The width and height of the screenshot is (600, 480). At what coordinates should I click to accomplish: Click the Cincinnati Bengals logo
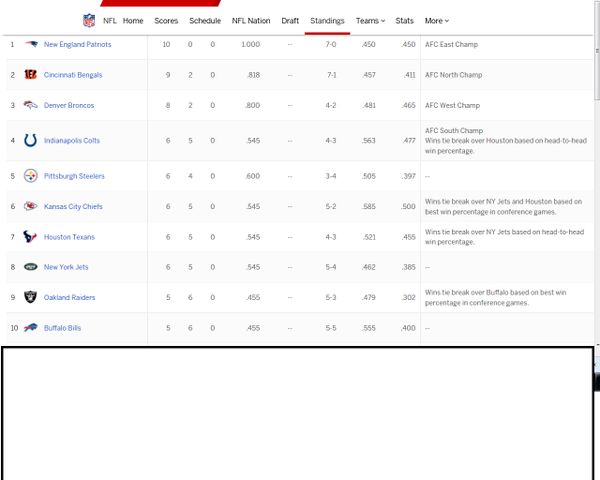click(31, 75)
